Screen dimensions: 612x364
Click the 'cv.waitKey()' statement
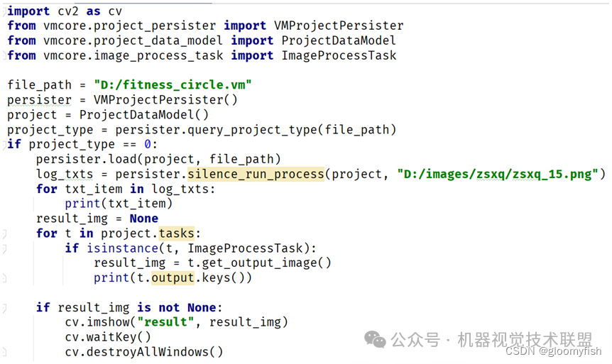pyautogui.click(x=108, y=337)
